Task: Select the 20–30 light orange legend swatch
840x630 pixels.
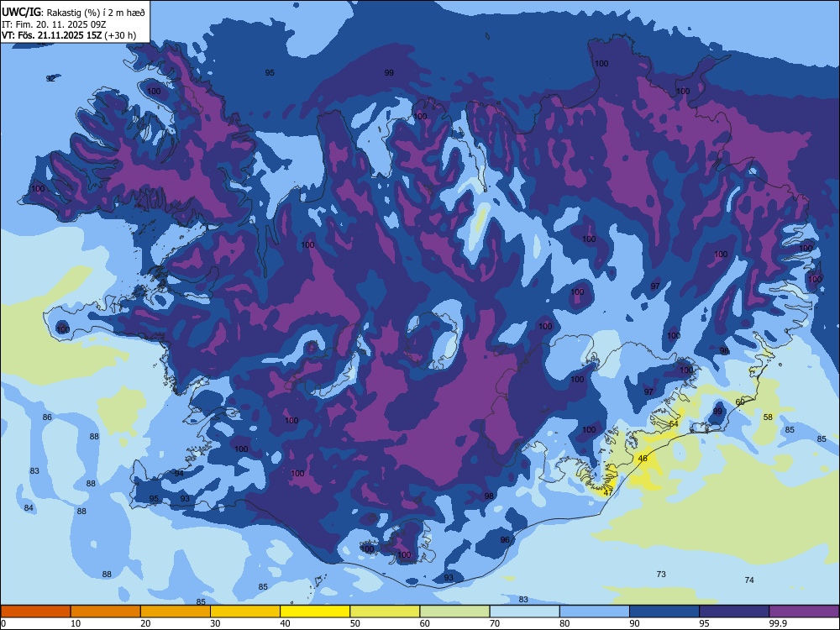Action: click(176, 612)
